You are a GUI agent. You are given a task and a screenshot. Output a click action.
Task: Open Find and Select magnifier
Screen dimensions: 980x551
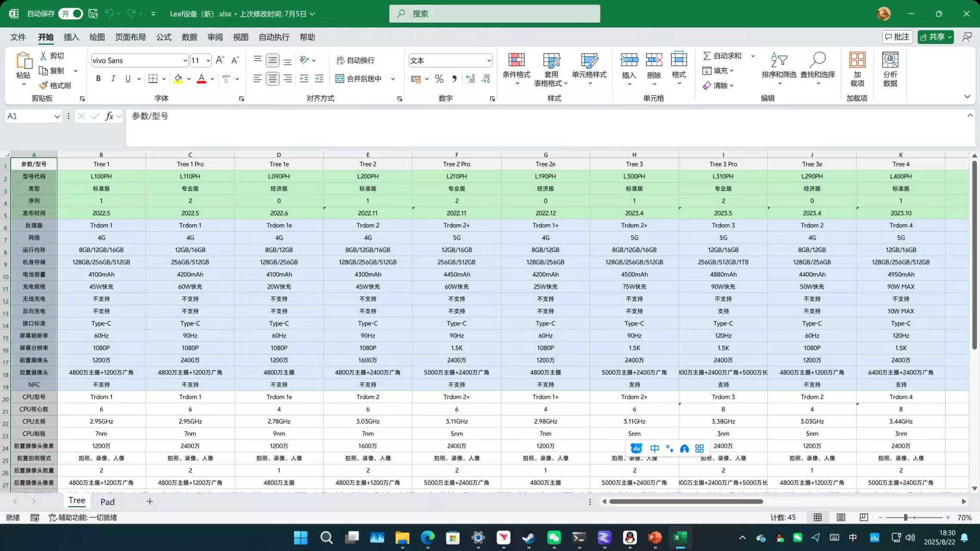click(x=817, y=60)
